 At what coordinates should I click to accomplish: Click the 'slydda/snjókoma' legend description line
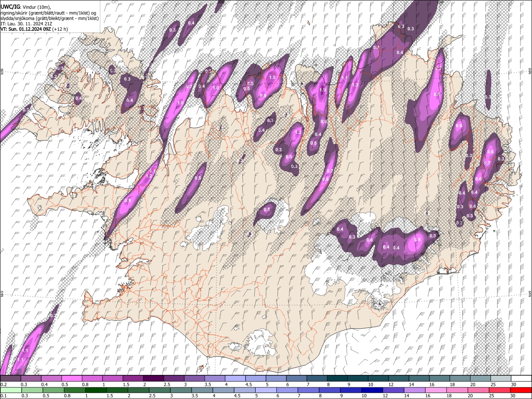click(x=49, y=18)
